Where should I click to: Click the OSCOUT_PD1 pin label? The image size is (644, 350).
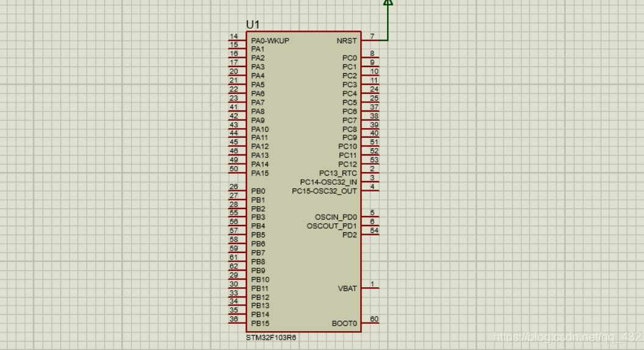click(x=332, y=226)
